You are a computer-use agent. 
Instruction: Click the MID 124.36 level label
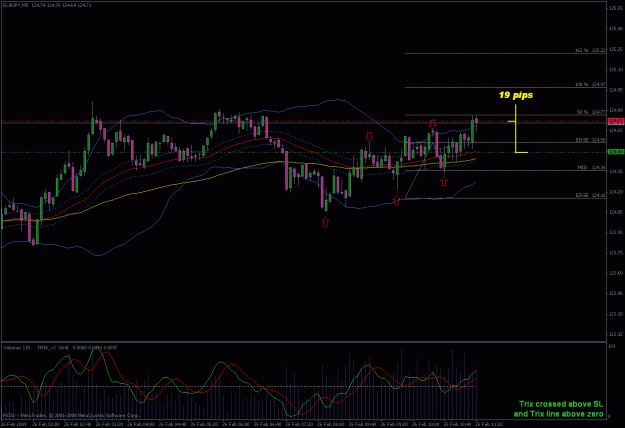pos(592,167)
